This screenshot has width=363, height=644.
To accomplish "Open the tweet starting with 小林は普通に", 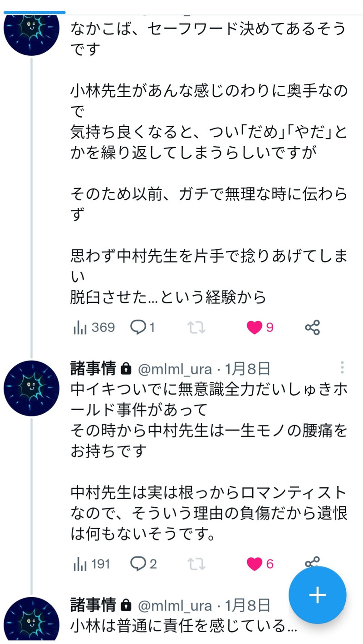I will pos(184,626).
